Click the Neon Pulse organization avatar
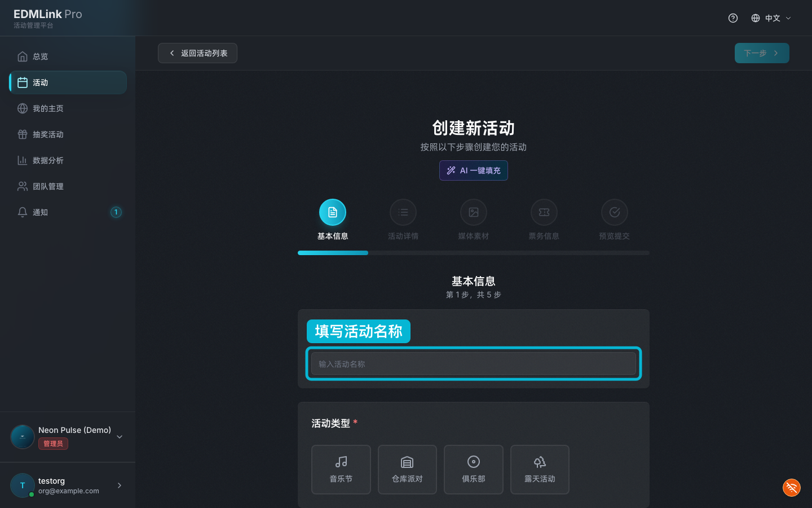812x508 pixels. (23, 437)
